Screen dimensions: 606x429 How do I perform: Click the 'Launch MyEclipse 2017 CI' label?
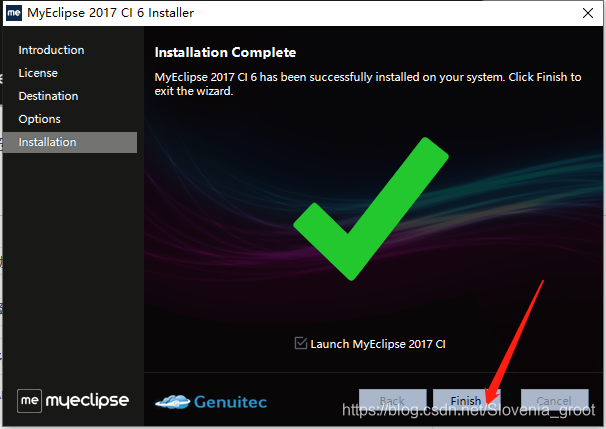[x=378, y=344]
